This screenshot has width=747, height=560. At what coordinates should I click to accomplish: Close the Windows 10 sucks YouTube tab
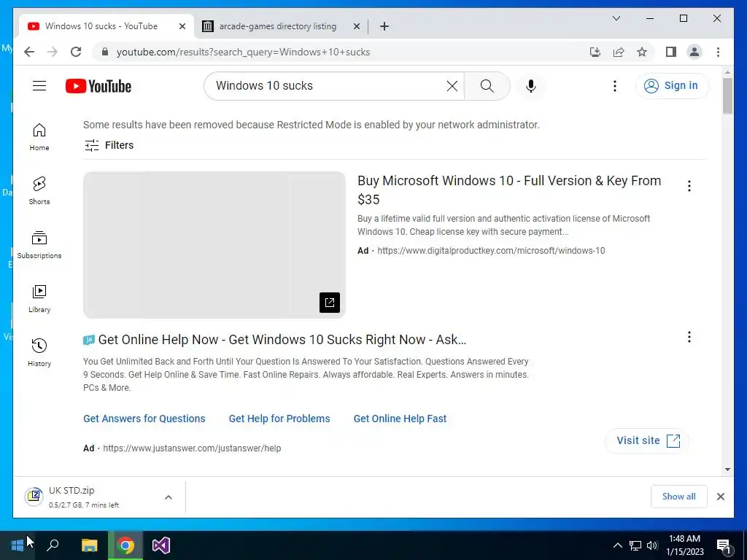tap(182, 26)
